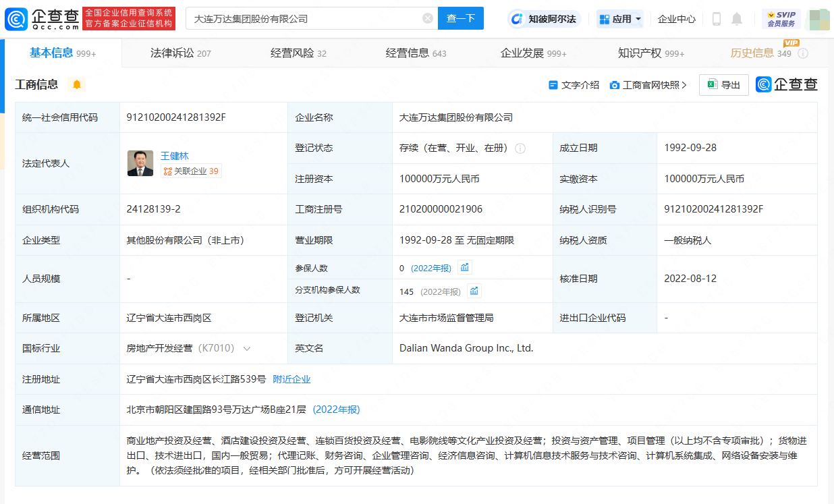This screenshot has height=504, width=834.
Task: Open the notifications bell in header
Action: pyautogui.click(x=737, y=19)
